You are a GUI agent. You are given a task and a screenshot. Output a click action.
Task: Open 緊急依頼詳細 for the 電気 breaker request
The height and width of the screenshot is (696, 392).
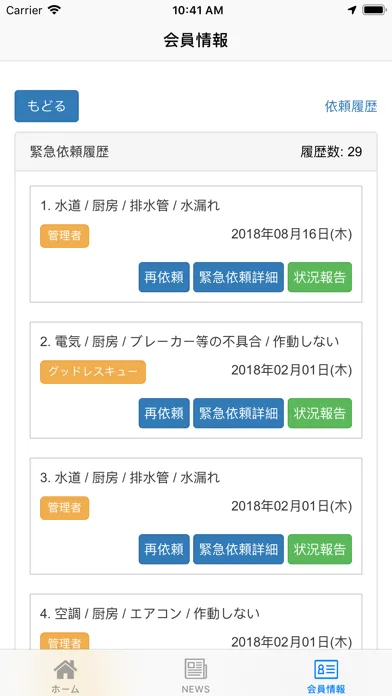238,413
